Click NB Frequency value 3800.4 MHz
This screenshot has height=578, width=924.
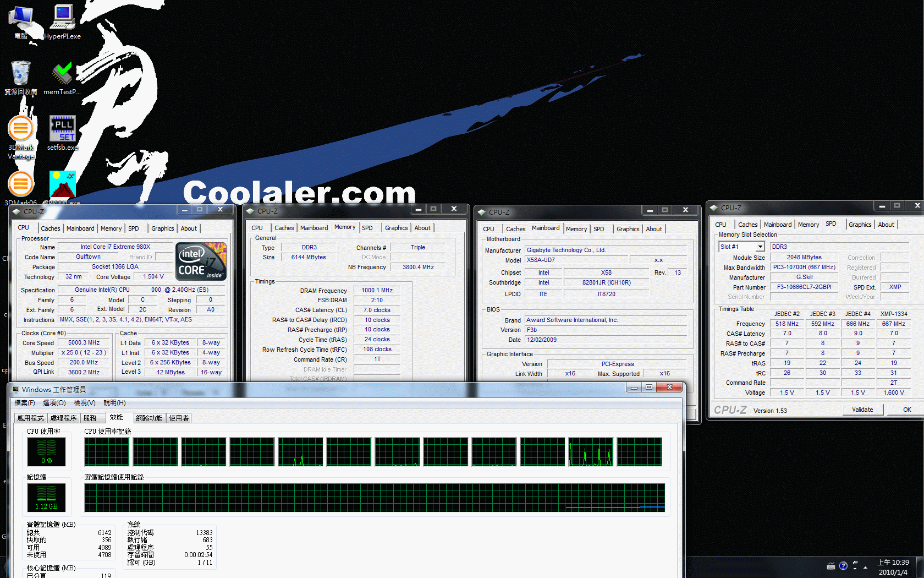tap(418, 267)
